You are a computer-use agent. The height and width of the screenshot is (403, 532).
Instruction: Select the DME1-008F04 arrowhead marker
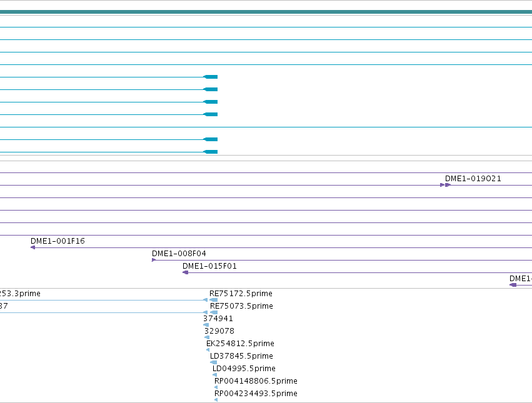coord(154,260)
